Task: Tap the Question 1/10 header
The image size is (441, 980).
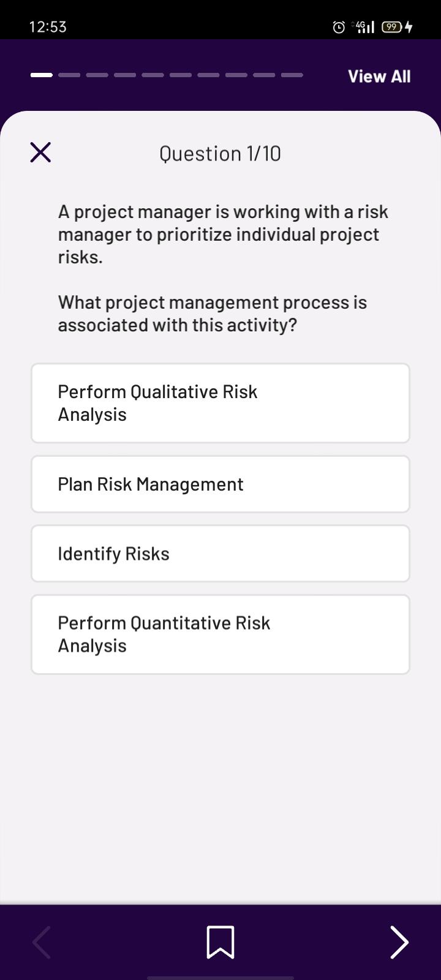Action: tap(221, 153)
